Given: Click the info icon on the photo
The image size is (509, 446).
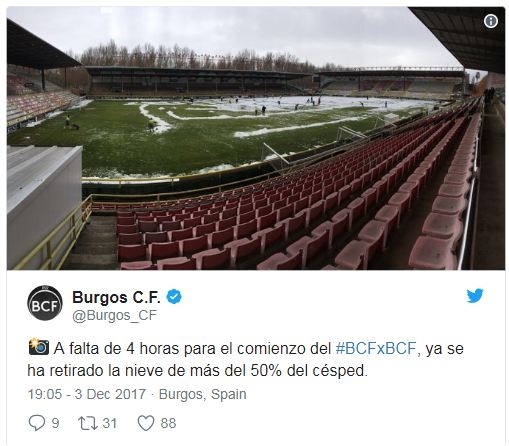Looking at the screenshot, I should coord(491,21).
